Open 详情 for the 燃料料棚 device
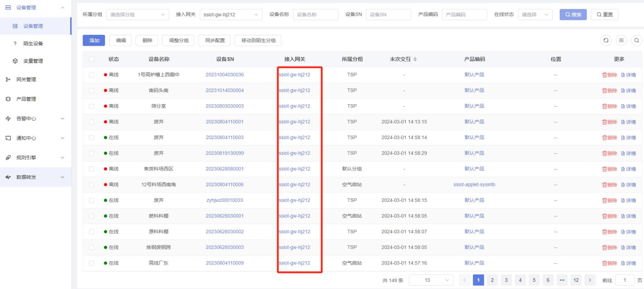Viewport: 644px width, 289px height. [x=628, y=216]
